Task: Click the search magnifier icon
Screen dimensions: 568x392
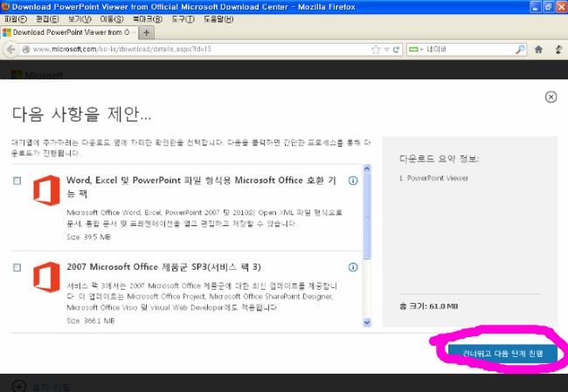Action: pyautogui.click(x=520, y=49)
